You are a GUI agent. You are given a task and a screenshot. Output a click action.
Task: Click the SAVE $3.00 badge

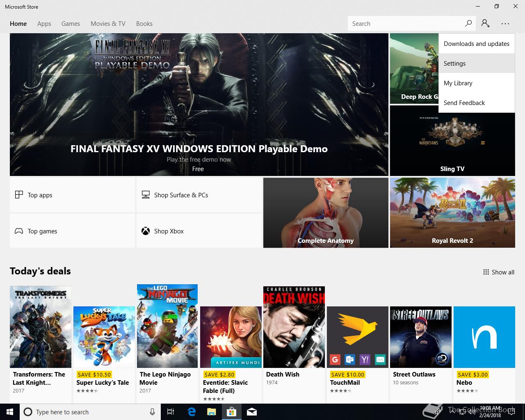click(473, 374)
